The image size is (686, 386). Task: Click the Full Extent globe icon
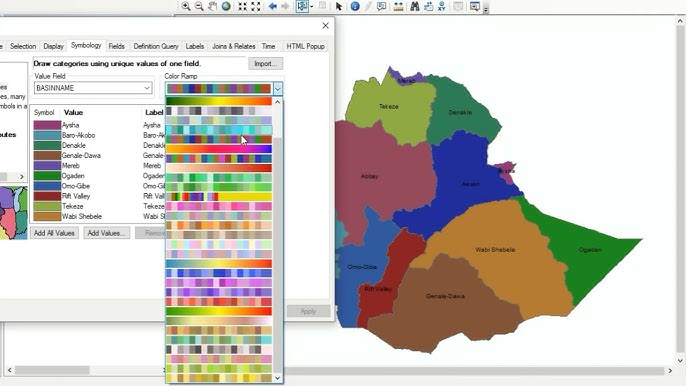[x=226, y=6]
